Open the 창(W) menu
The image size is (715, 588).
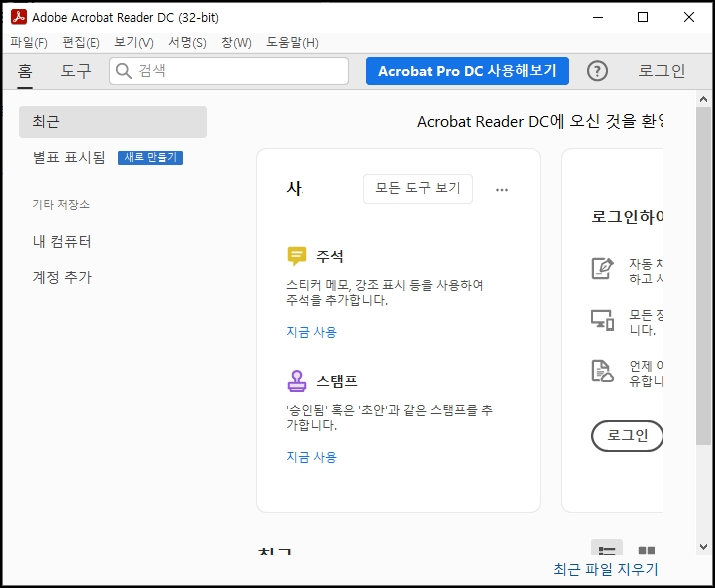pos(236,42)
